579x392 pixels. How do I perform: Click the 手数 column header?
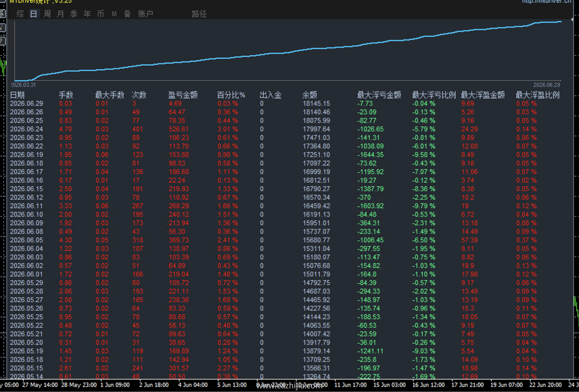point(66,95)
